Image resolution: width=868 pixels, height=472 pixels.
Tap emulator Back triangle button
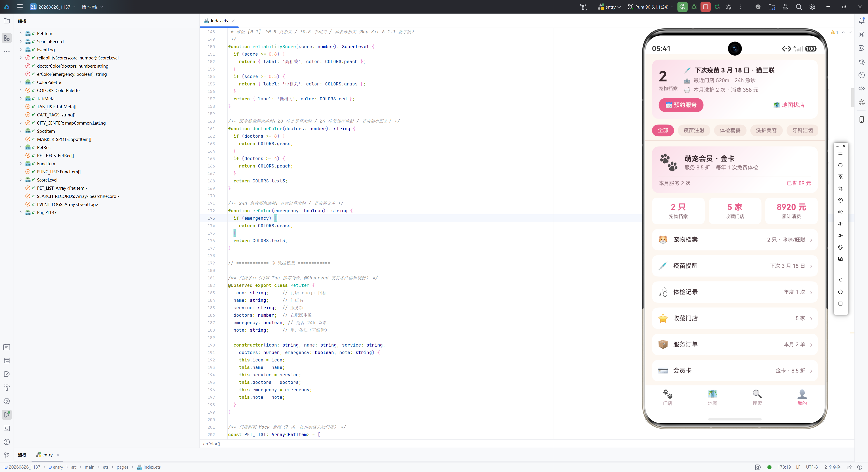click(x=840, y=280)
